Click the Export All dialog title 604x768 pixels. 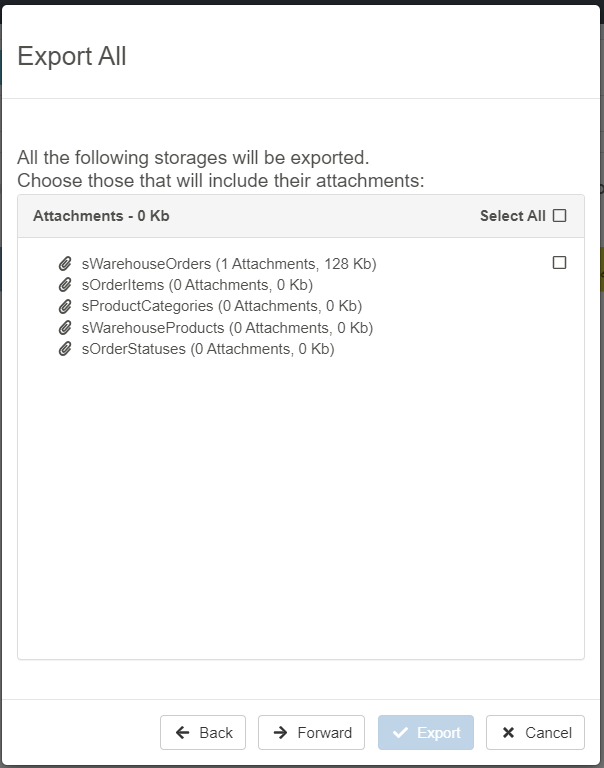(x=72, y=56)
